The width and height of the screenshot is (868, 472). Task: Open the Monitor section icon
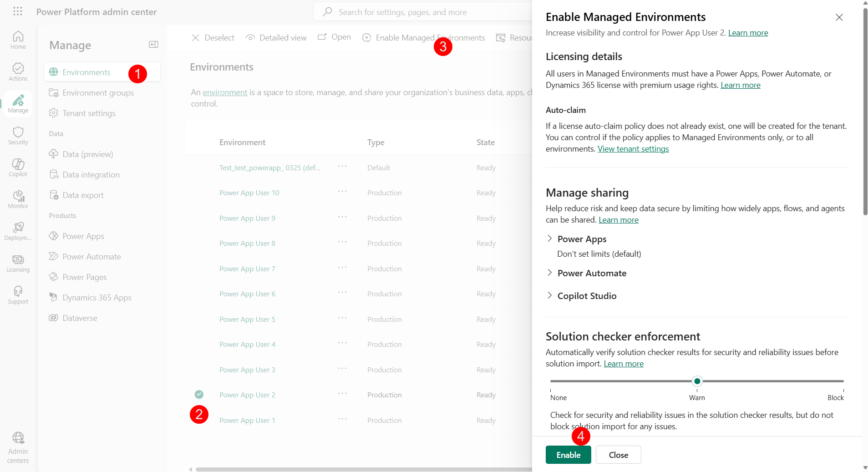18,199
